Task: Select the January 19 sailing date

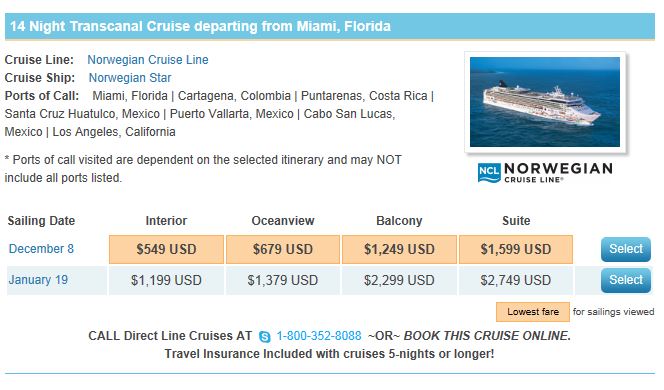Action: click(x=38, y=280)
